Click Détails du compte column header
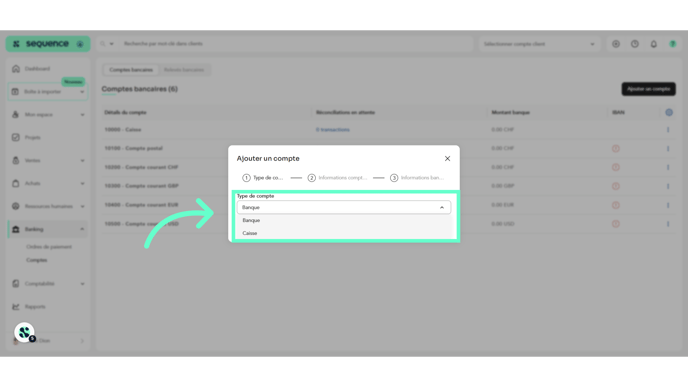 [125, 112]
